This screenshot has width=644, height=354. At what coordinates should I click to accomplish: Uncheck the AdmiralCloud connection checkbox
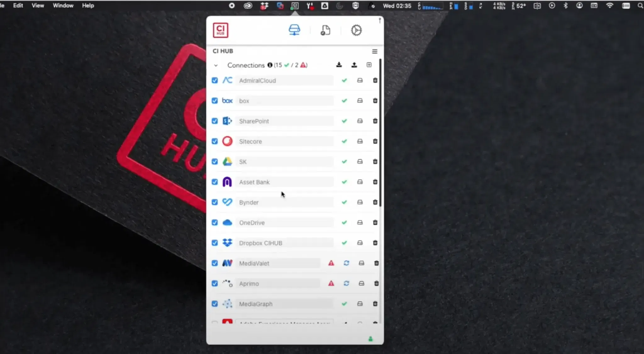215,80
